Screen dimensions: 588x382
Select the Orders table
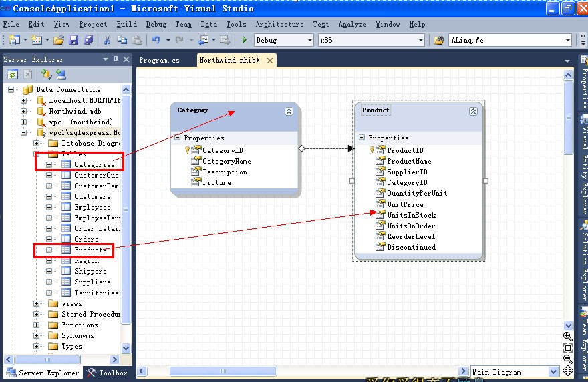pyautogui.click(x=86, y=239)
